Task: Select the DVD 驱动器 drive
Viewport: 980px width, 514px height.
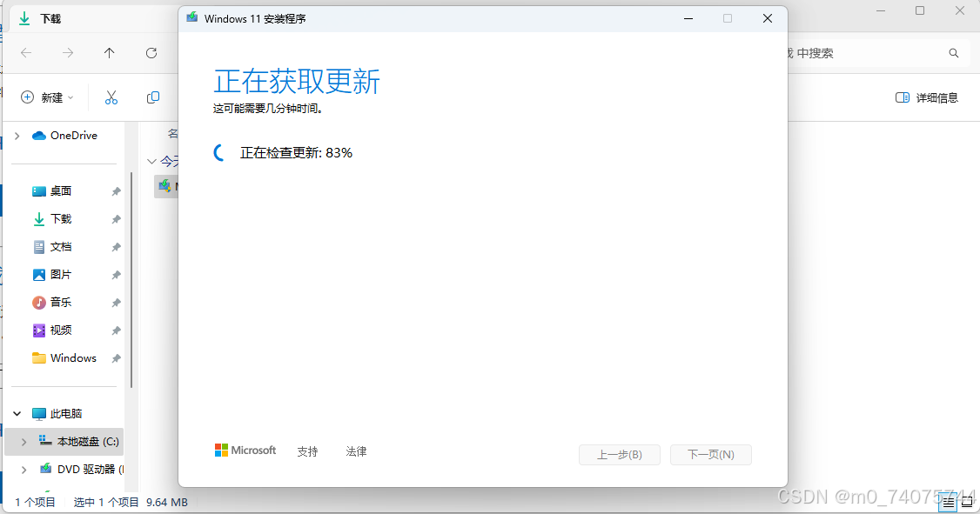Action: [81, 469]
